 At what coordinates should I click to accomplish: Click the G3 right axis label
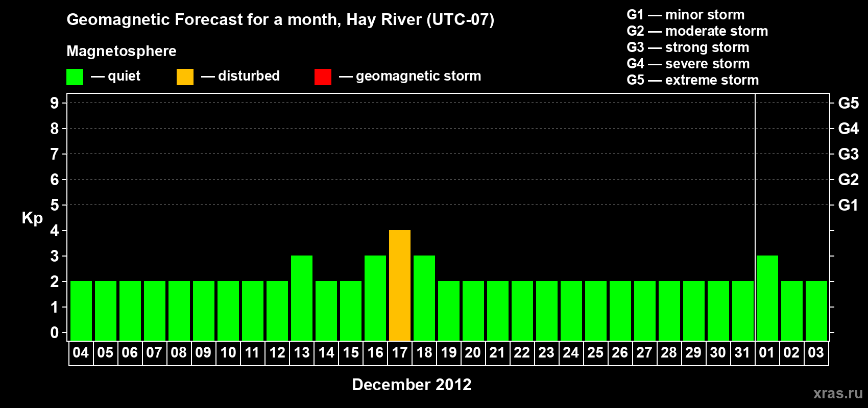point(849,154)
